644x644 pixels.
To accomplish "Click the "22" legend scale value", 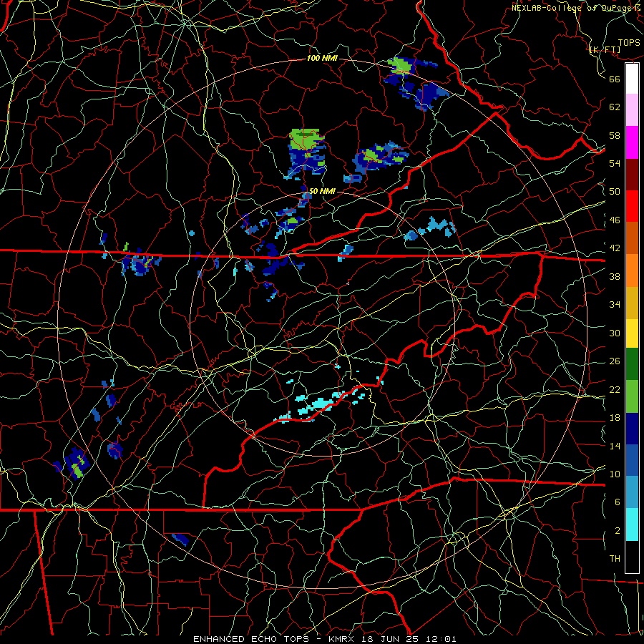I will point(615,389).
